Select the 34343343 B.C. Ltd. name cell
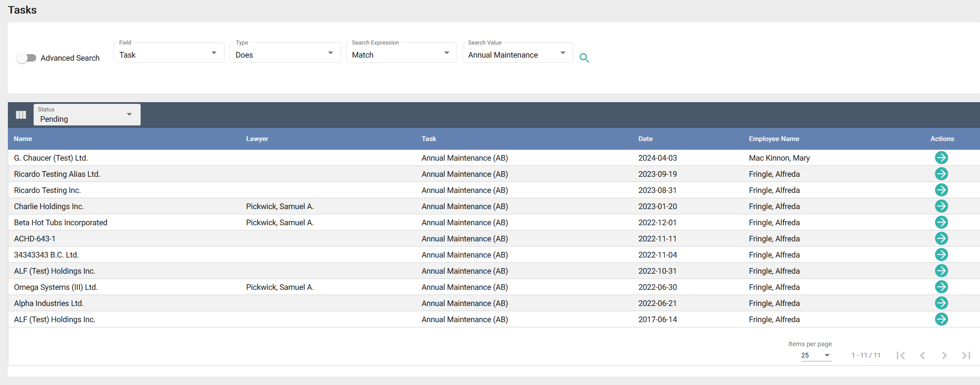Viewport: 980px width, 385px height. click(x=46, y=255)
